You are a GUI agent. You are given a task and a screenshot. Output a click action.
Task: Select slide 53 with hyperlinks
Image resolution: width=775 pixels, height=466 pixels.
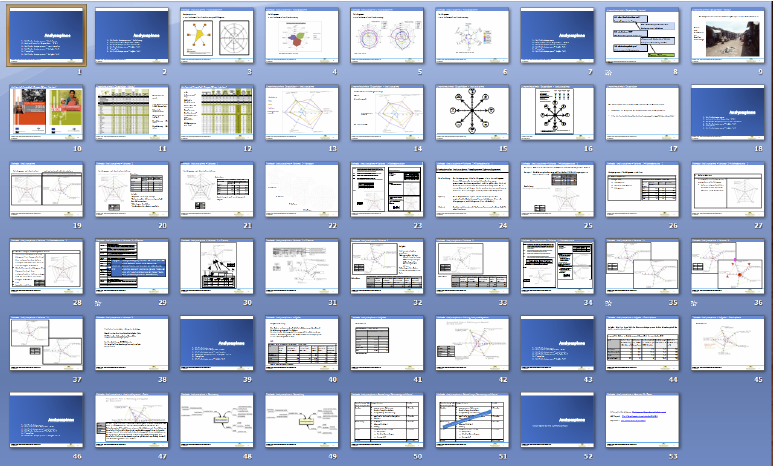(x=642, y=421)
